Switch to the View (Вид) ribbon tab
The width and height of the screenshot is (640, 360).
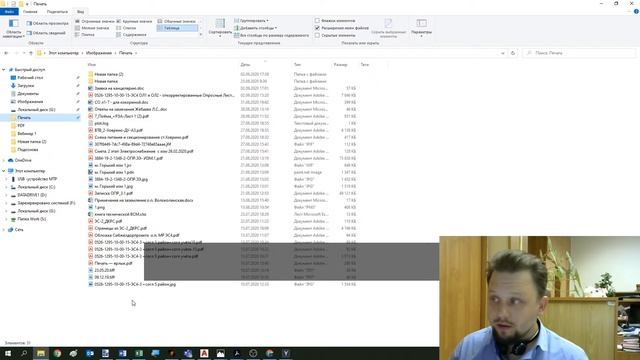point(80,12)
